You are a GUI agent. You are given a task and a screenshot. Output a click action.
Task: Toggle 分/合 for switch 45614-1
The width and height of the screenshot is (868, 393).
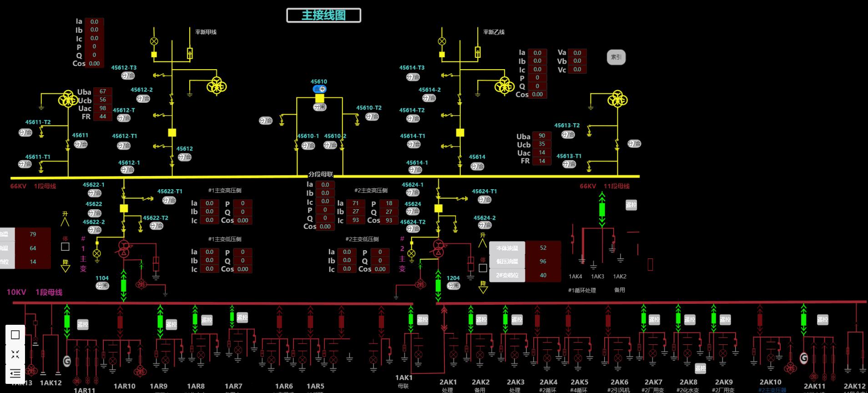click(415, 170)
